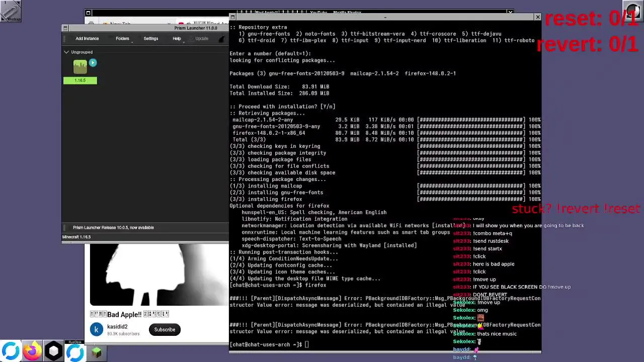Image resolution: width=644 pixels, height=362 pixels.
Task: Open the Help dropdown in Prism Launcher
Action: coord(177,39)
